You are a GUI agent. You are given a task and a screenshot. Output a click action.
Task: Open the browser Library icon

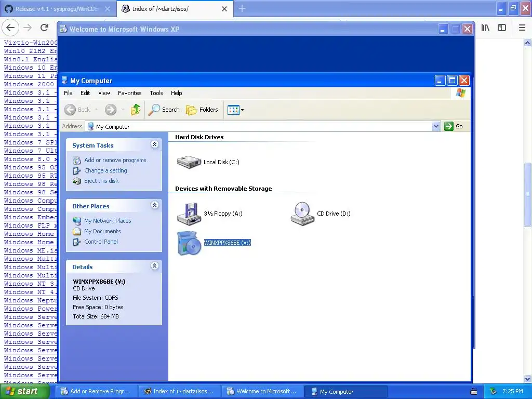click(486, 28)
